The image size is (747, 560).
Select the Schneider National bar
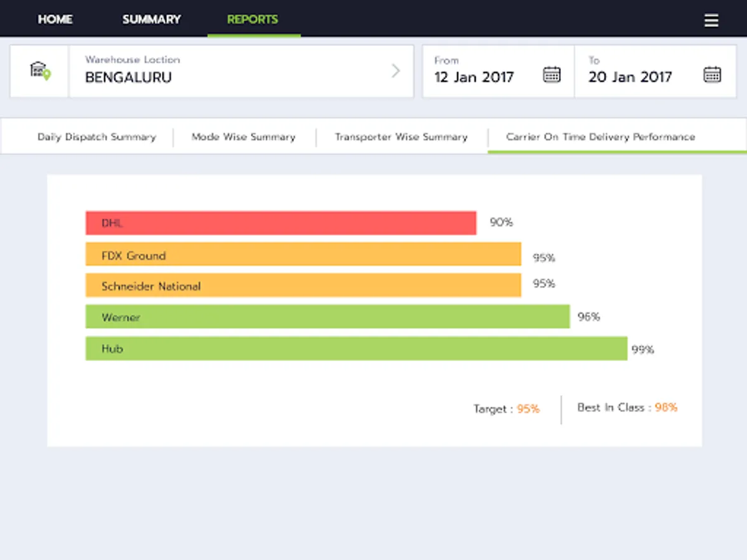pos(303,285)
